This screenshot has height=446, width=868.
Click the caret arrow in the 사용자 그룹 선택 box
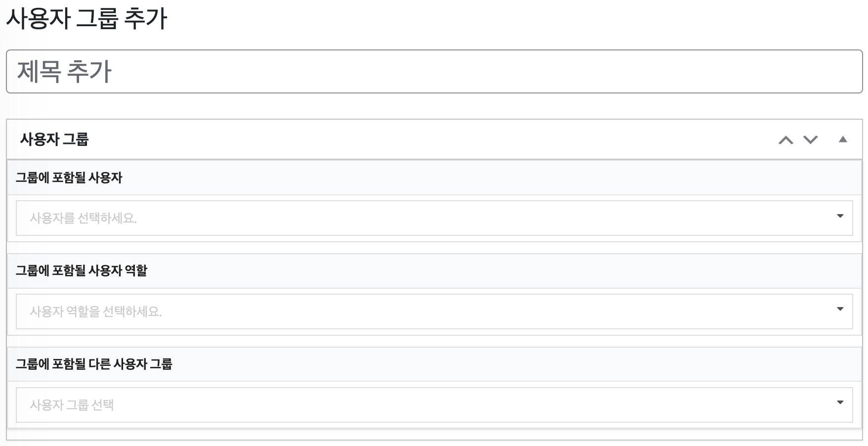(840, 402)
